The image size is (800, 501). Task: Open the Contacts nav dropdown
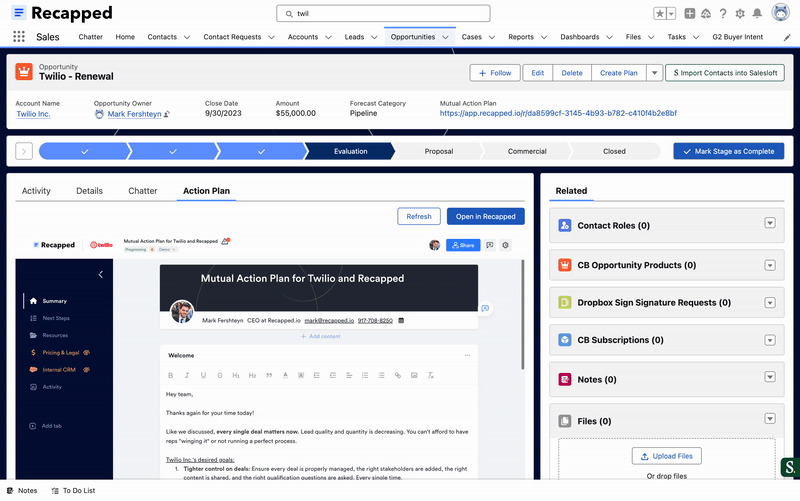(187, 37)
